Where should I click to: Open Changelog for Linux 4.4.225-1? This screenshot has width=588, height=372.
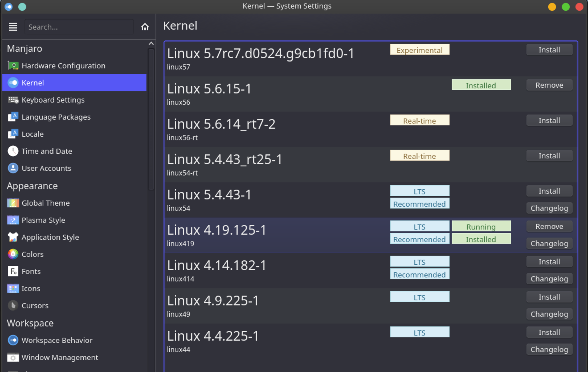(549, 349)
